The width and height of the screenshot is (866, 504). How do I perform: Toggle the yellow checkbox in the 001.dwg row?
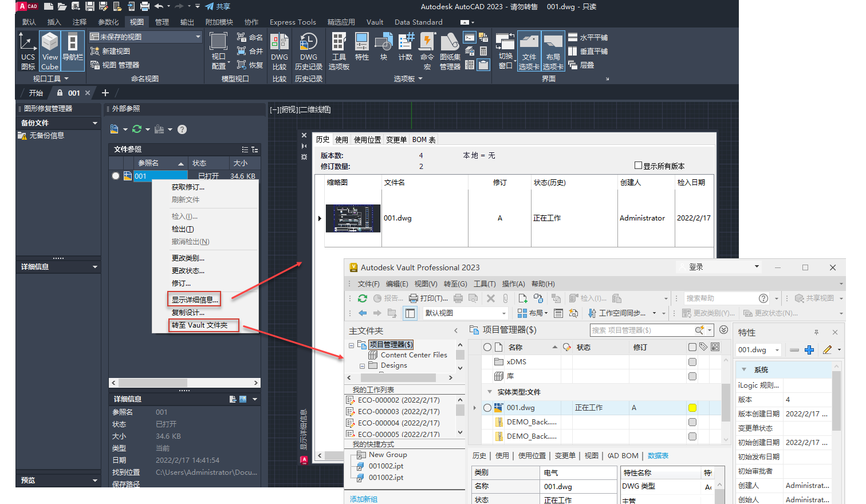[692, 408]
